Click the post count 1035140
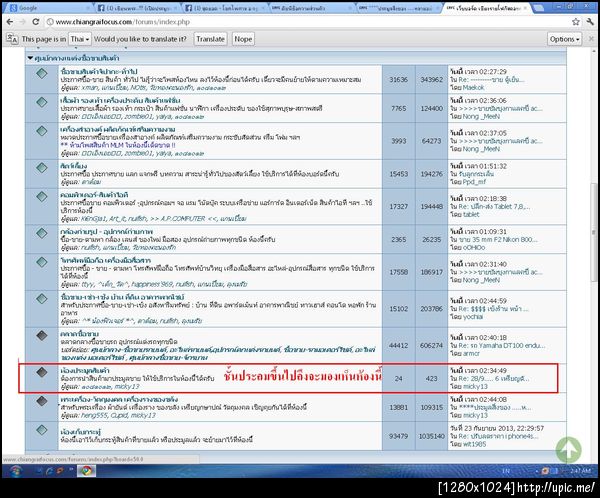600x498 pixels. [x=431, y=436]
